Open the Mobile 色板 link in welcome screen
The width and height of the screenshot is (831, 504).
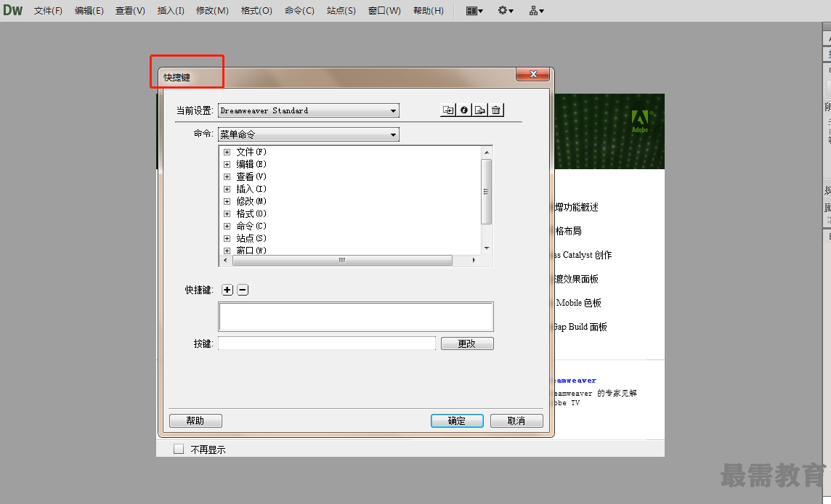(579, 303)
